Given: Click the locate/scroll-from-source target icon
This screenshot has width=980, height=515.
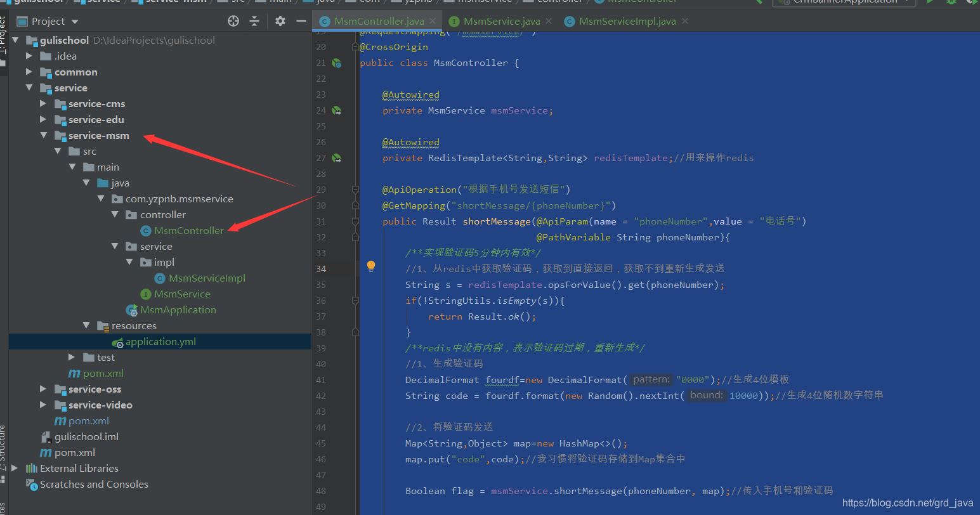Looking at the screenshot, I should click(233, 21).
